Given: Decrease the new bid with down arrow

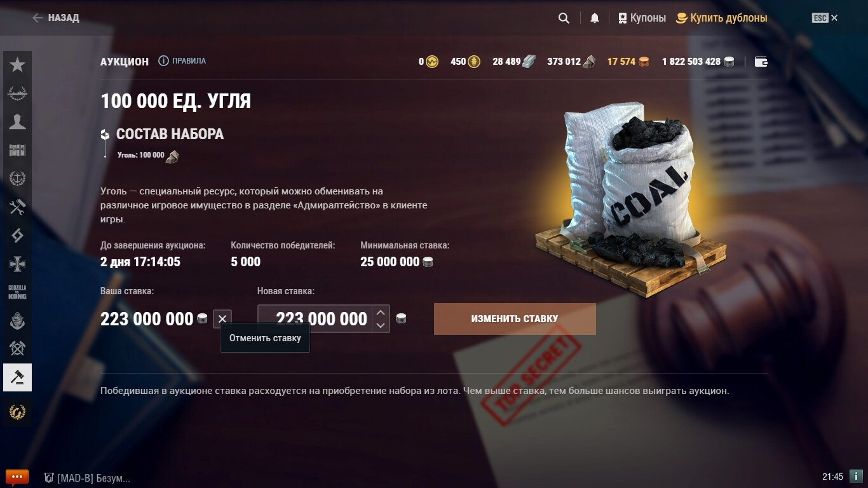Looking at the screenshot, I should (x=381, y=325).
